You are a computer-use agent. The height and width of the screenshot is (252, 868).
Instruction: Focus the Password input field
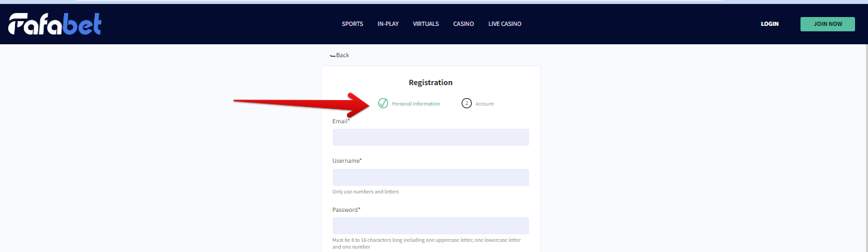(431, 225)
